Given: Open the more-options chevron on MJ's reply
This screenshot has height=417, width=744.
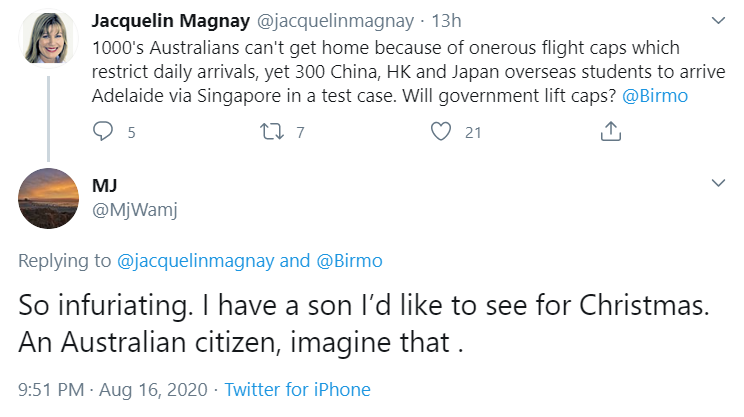Looking at the screenshot, I should 717,183.
